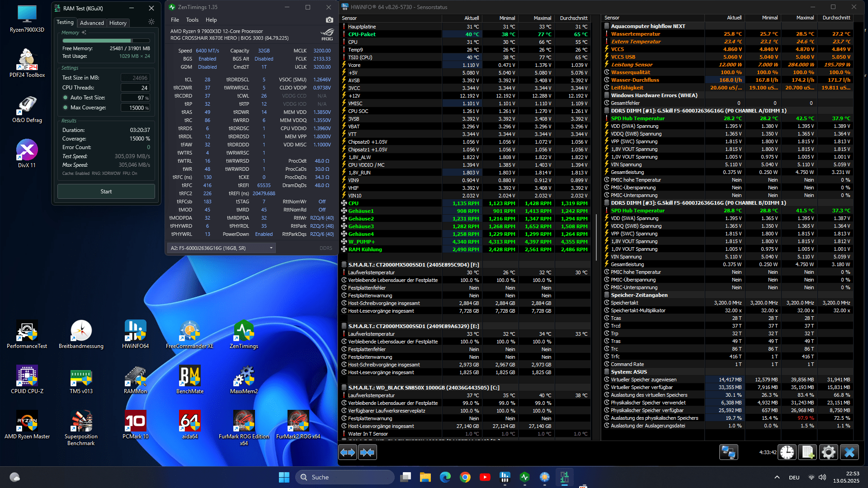Screen dimensions: 868x488
Task: Reset HWiNFO sensor clock timer
Action: click(x=787, y=452)
